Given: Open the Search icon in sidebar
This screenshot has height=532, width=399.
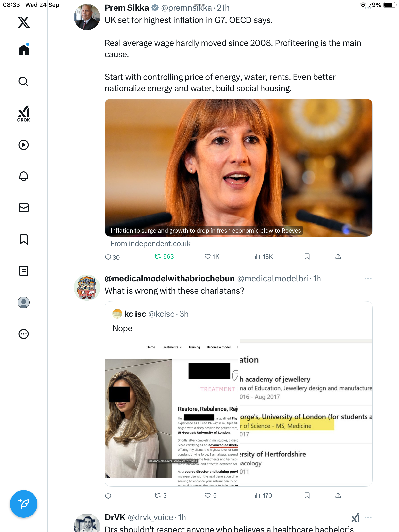Looking at the screenshot, I should pos(24,82).
